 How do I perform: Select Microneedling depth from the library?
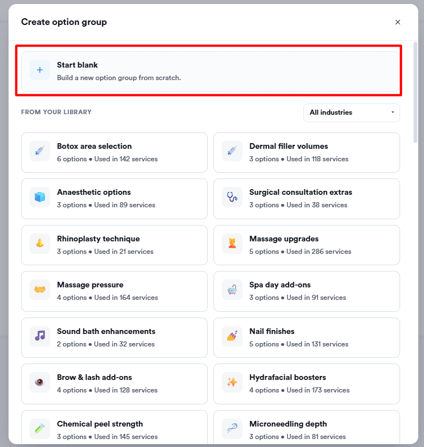pos(306,428)
